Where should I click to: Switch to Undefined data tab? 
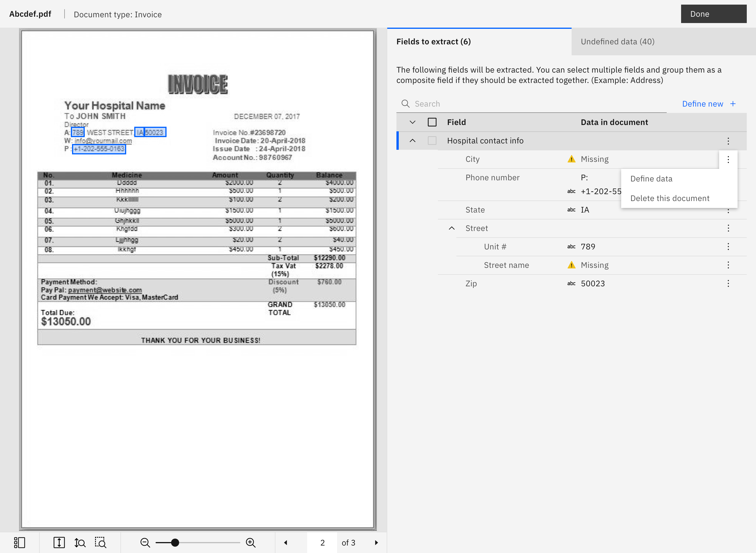pyautogui.click(x=617, y=41)
